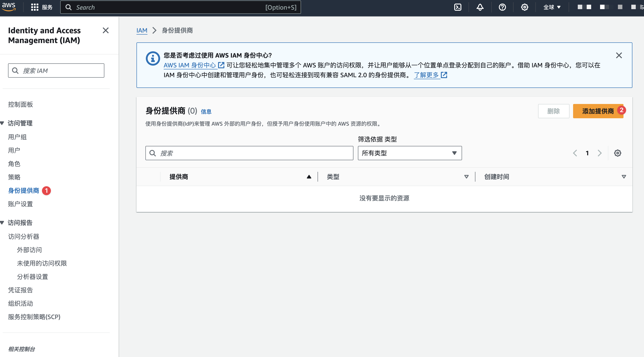Open the 了解更多 link
This screenshot has height=357, width=644.
431,75
